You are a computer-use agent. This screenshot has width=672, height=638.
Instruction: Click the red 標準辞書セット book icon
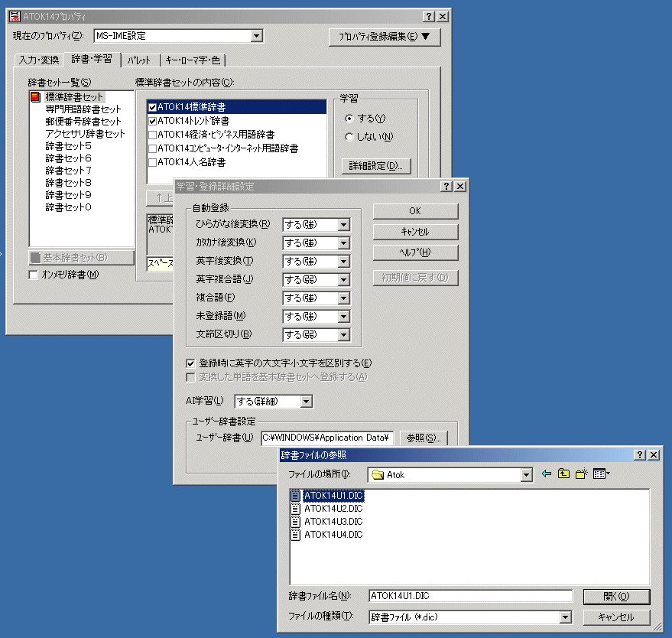(36, 97)
